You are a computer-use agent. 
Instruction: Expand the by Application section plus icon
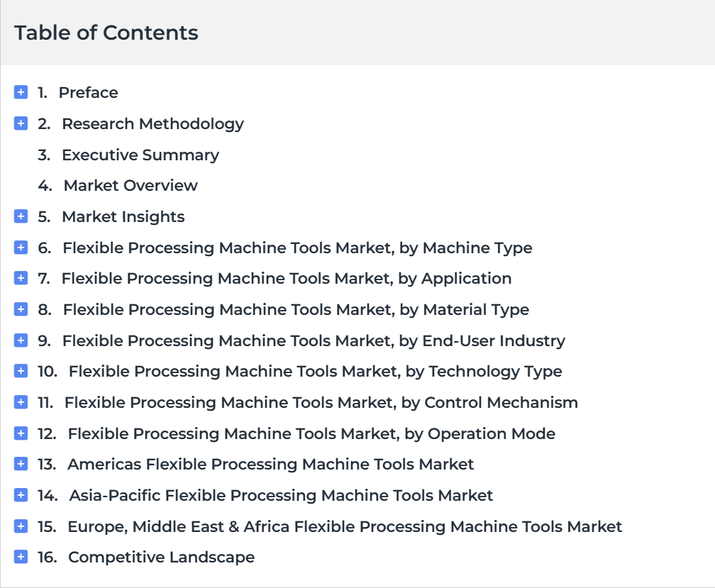pyautogui.click(x=21, y=278)
